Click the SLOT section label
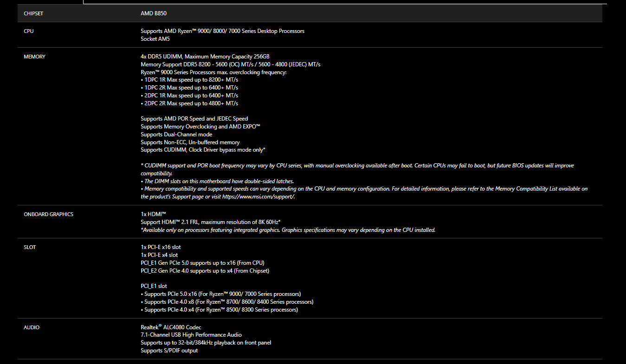626x364 pixels. 30,247
